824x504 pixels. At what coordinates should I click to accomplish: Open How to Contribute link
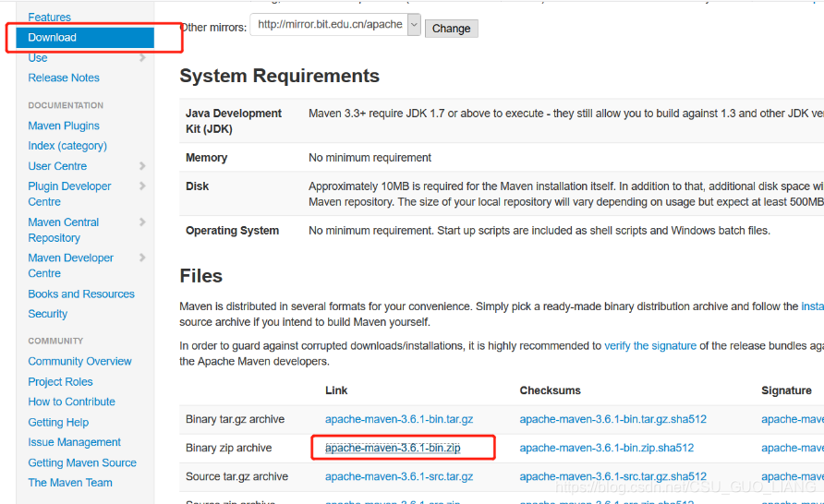tap(71, 402)
